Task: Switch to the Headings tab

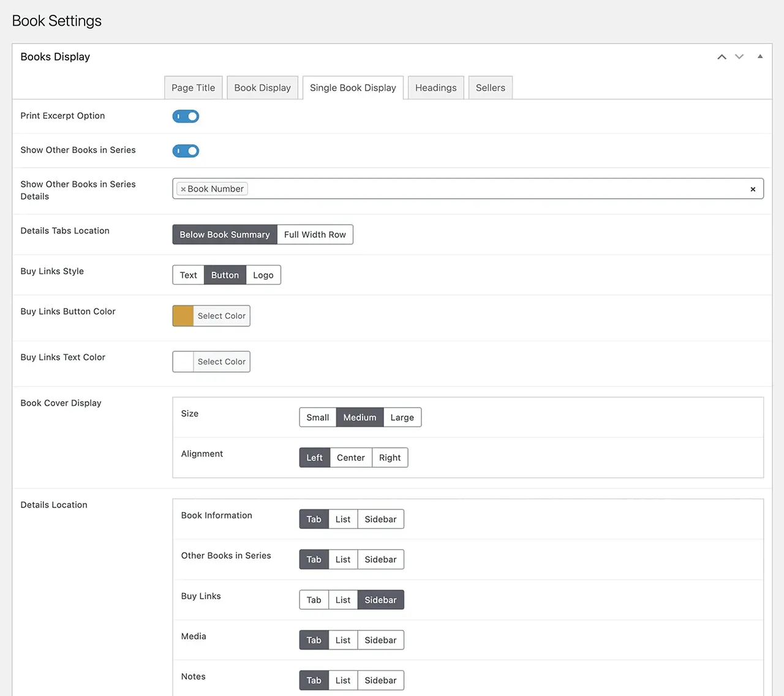Action: [435, 88]
